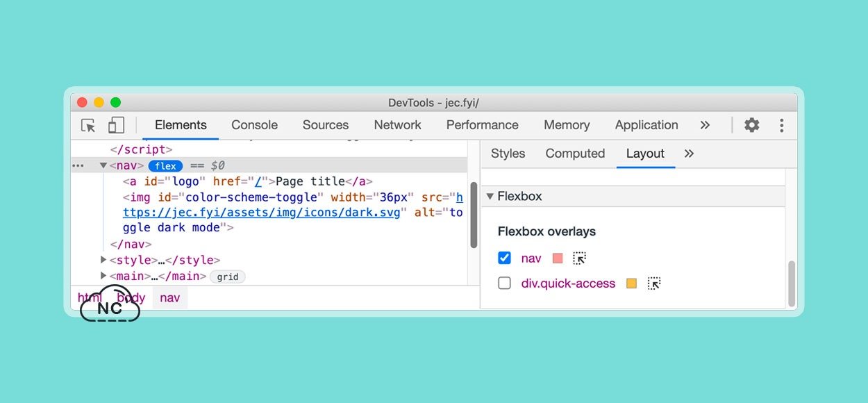
Task: Select the Layout sidebar tab
Action: coord(645,154)
